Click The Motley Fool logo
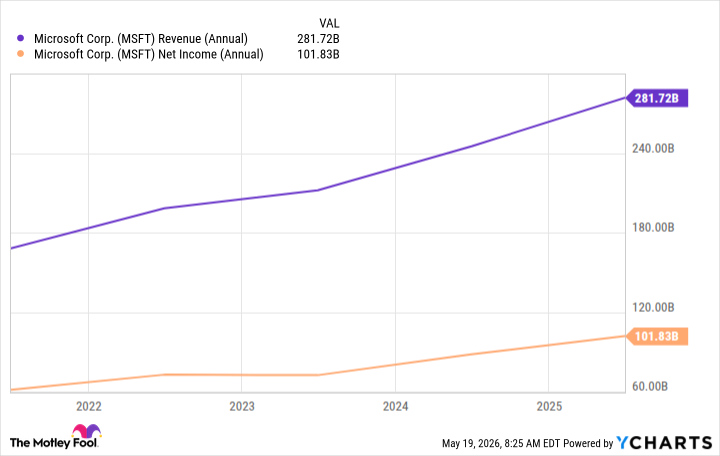The image size is (720, 456). (55, 437)
